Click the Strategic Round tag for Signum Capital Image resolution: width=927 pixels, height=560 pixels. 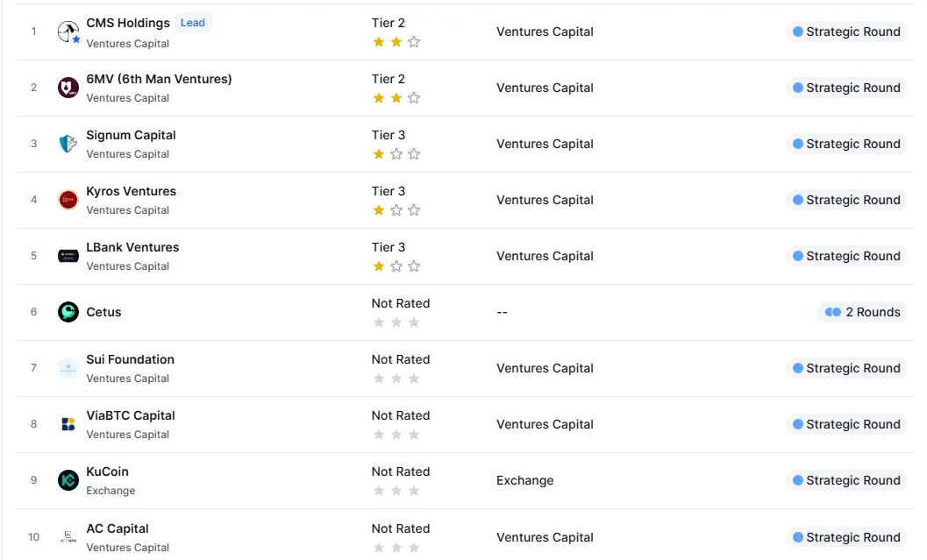click(846, 144)
